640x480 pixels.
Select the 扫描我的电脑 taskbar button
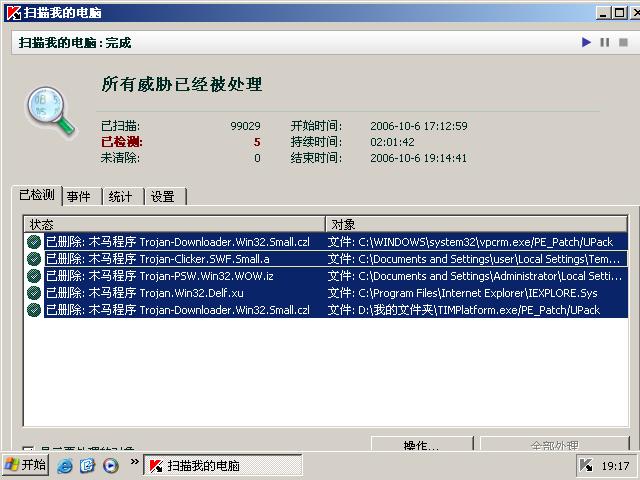(x=223, y=465)
